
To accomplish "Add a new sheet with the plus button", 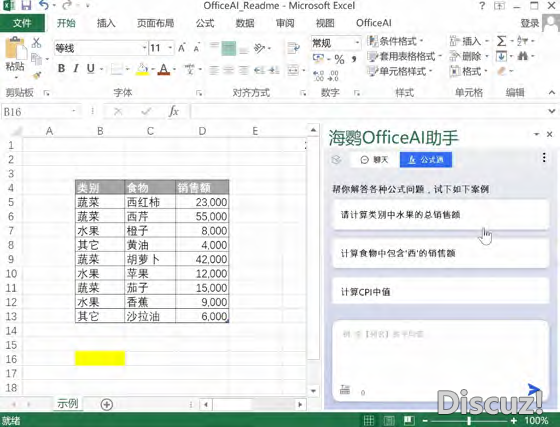I will [x=106, y=405].
